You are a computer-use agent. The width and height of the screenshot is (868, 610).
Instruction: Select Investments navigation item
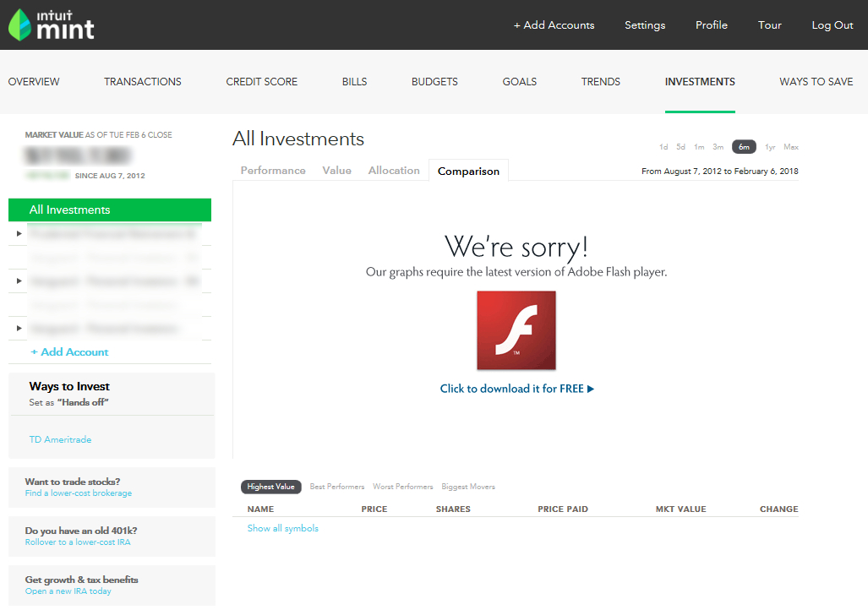click(x=700, y=81)
